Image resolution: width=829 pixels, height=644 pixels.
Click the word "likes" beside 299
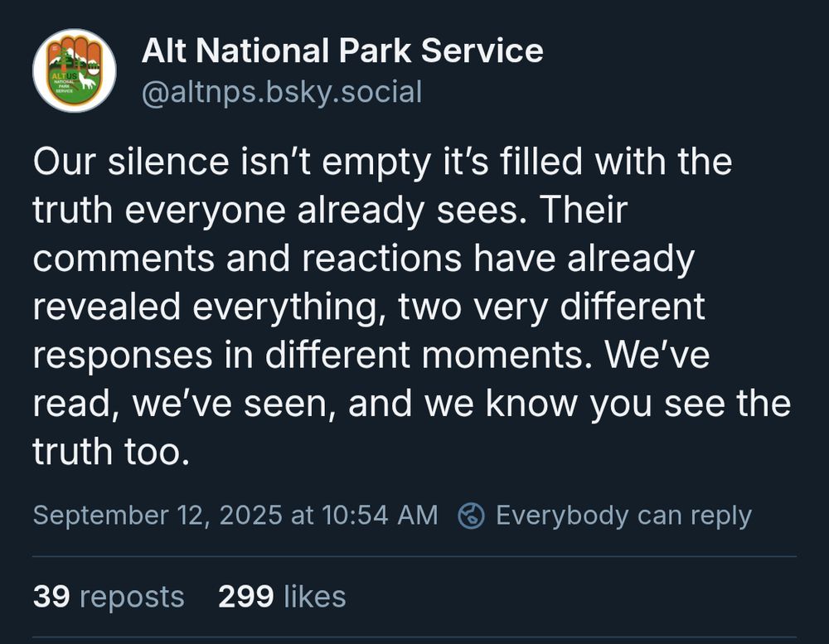315,596
